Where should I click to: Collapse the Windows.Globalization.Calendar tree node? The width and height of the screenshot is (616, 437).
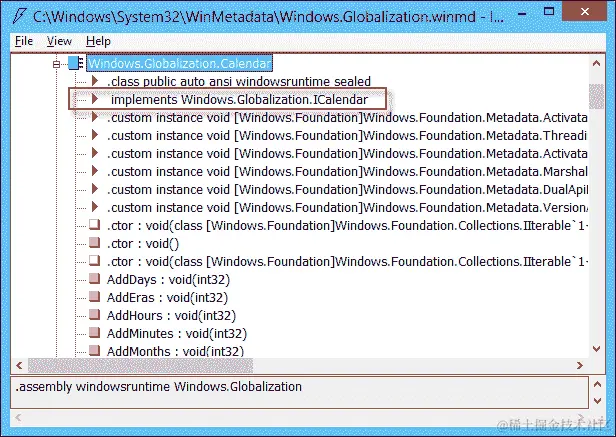(x=57, y=64)
